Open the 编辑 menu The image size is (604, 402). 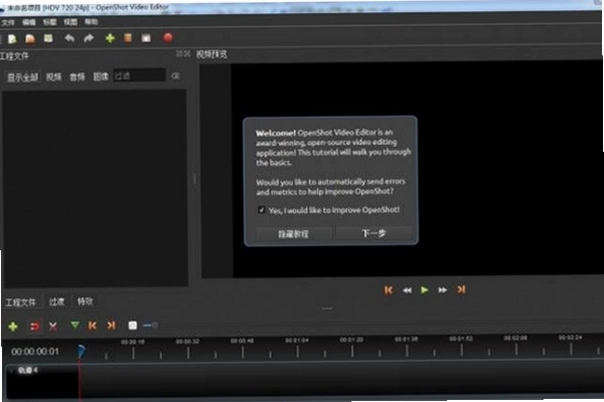[29, 22]
